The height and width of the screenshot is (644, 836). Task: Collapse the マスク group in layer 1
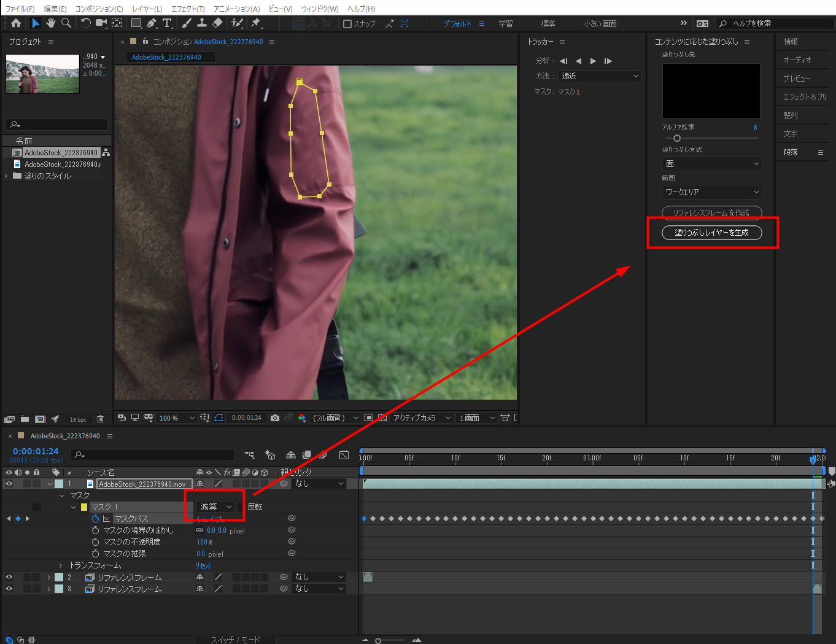click(61, 495)
